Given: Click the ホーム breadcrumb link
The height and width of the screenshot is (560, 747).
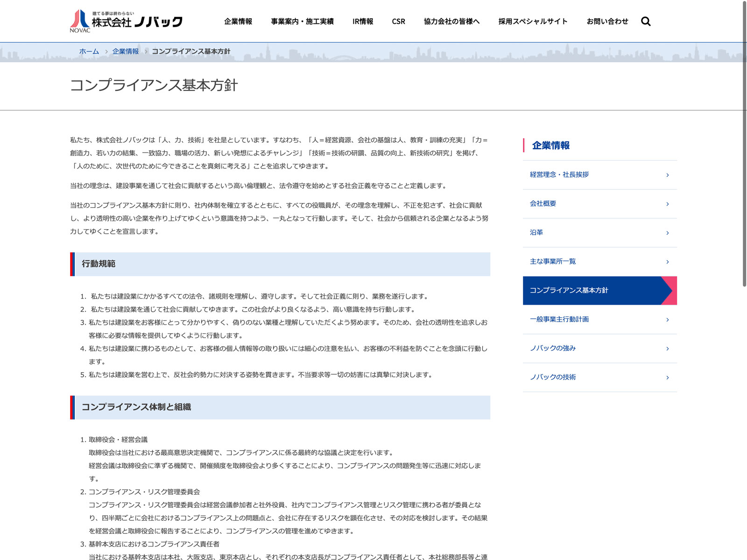Looking at the screenshot, I should [x=89, y=51].
